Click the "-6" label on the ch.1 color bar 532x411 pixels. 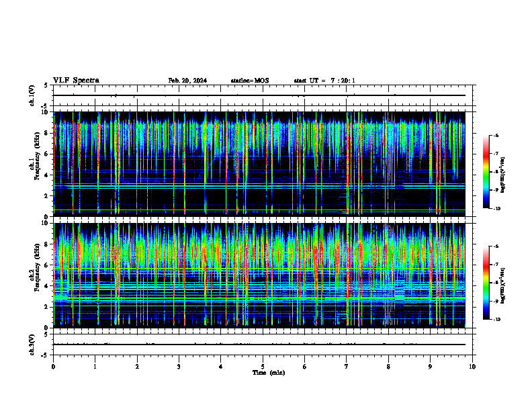click(x=496, y=135)
